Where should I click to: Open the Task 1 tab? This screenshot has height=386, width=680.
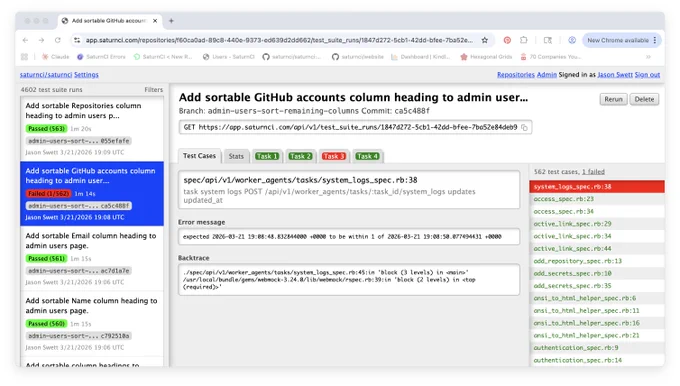(x=267, y=156)
